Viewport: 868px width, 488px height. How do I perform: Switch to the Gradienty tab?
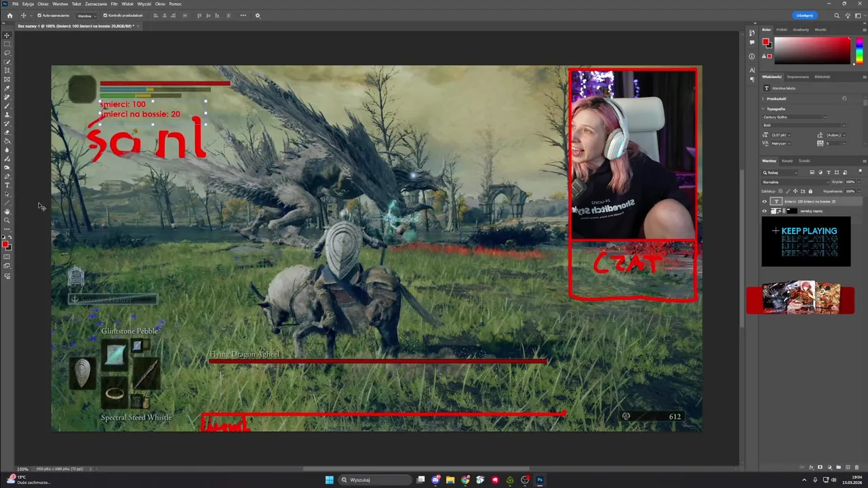point(800,30)
